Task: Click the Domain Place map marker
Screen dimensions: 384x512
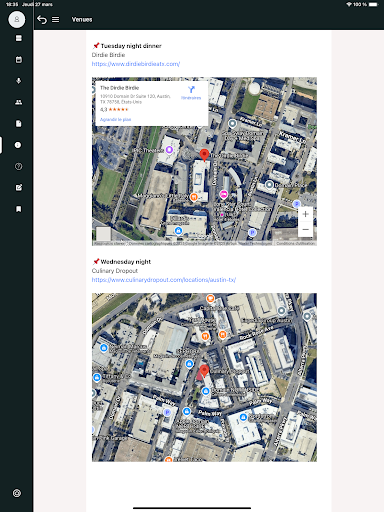Action: tap(269, 185)
